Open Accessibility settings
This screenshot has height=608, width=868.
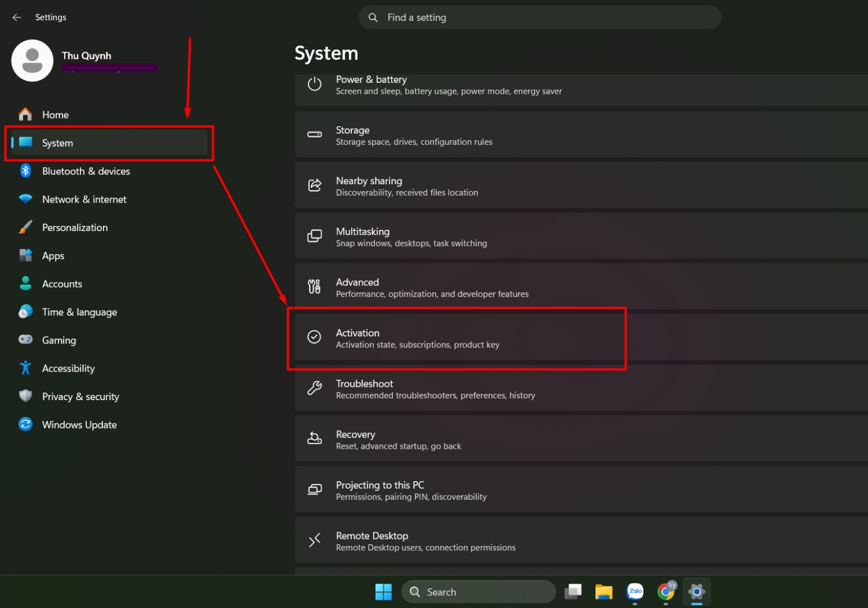(109, 368)
